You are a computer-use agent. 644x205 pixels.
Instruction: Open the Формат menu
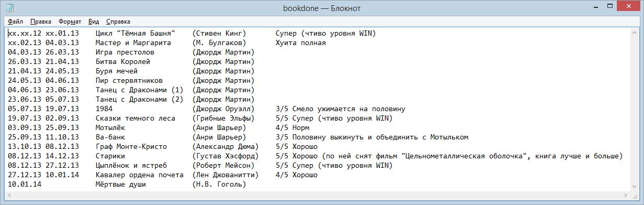click(x=70, y=21)
